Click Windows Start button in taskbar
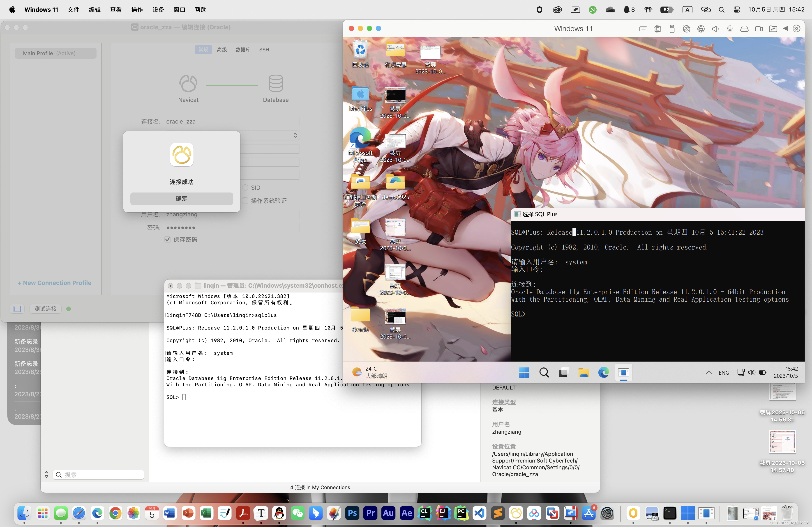 coord(524,373)
